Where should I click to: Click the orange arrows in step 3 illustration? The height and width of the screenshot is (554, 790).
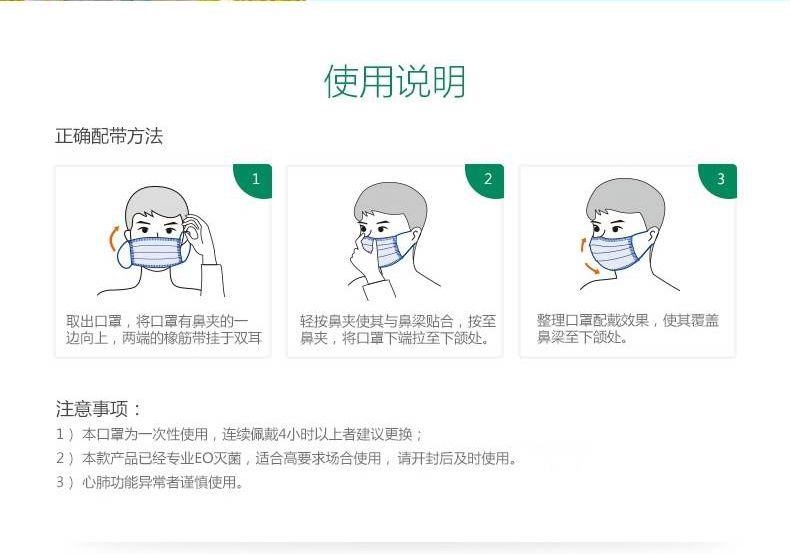click(588, 256)
